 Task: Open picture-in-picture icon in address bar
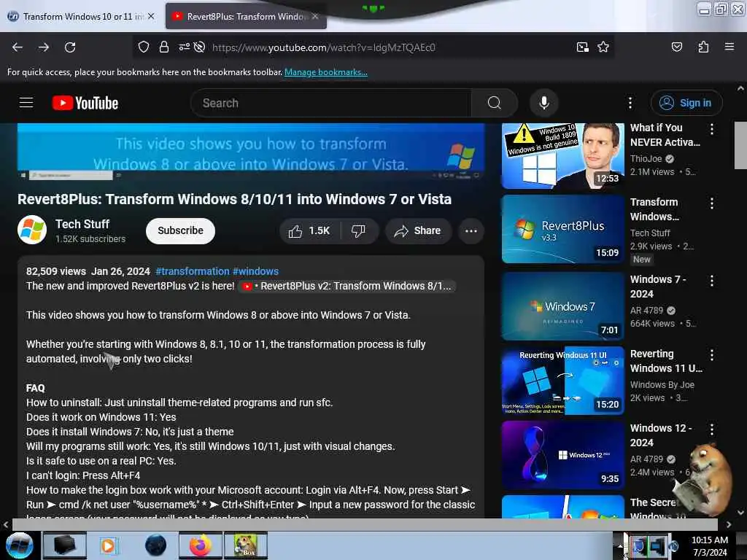582,47
